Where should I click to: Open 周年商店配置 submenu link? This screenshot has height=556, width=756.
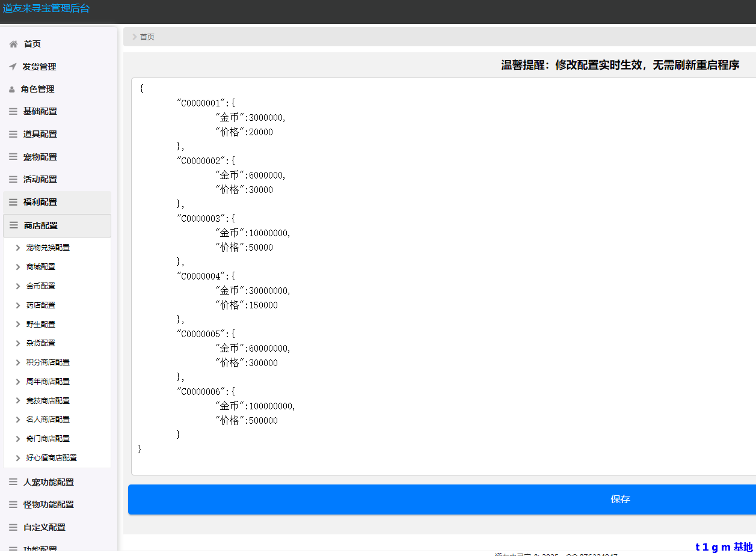tap(48, 382)
